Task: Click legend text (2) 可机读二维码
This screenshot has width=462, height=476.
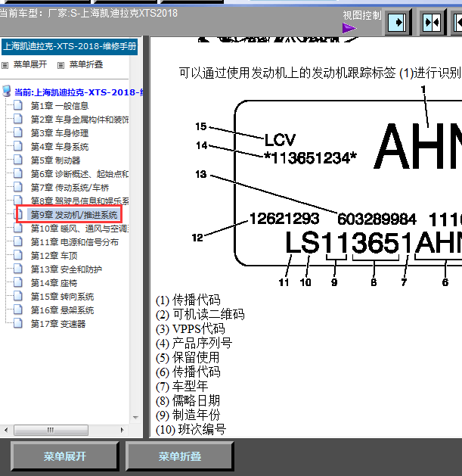Action: click(200, 315)
